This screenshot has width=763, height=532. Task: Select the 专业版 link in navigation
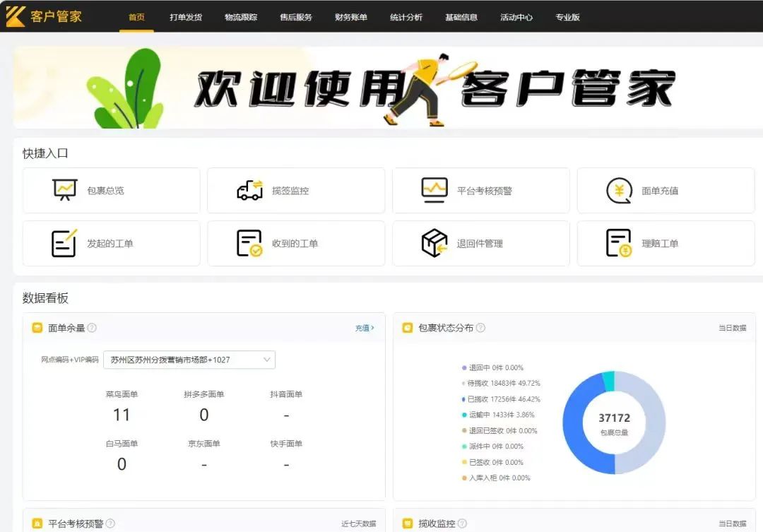click(x=567, y=17)
